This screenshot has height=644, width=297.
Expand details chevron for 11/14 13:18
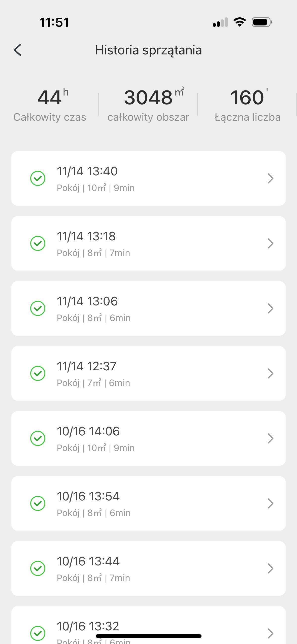(x=270, y=243)
